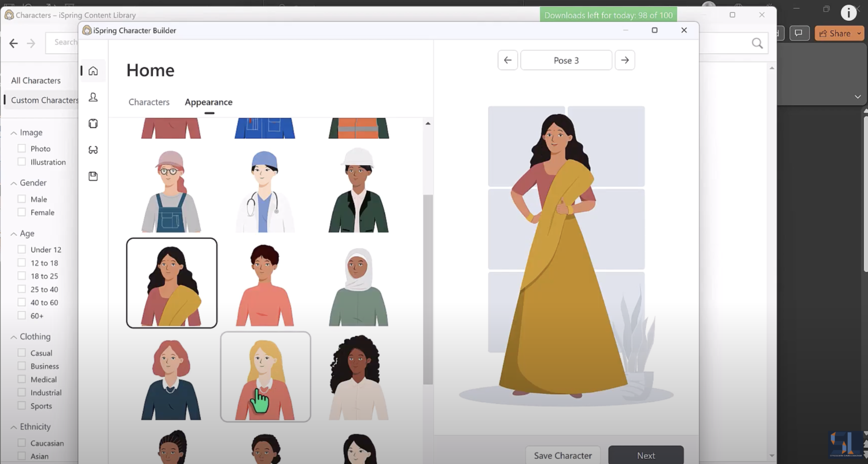The height and width of the screenshot is (464, 868).
Task: Click the Content Library search field
Action: coord(62,42)
